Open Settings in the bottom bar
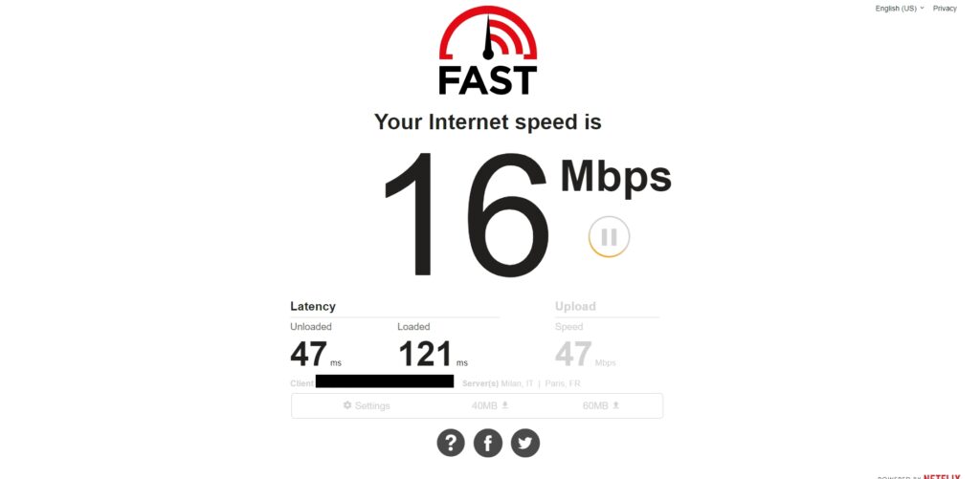980x479 pixels. 367,405
